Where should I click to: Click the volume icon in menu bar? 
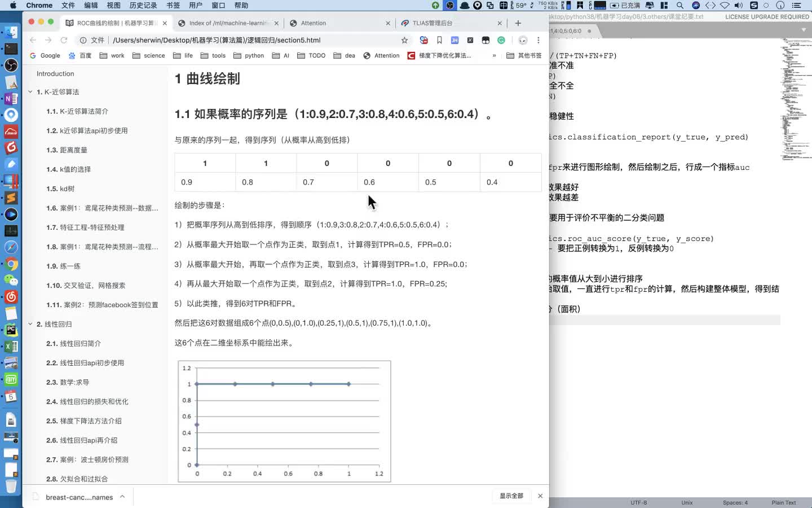pyautogui.click(x=739, y=5)
